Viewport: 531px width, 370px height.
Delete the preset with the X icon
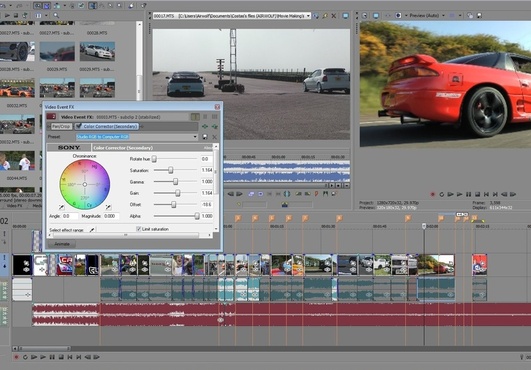click(214, 137)
